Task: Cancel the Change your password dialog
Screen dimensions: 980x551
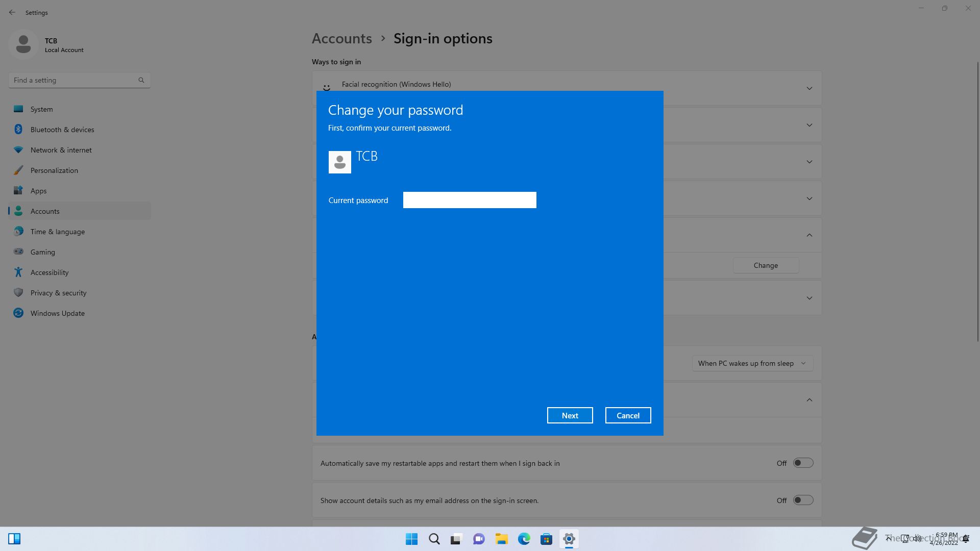Action: (628, 415)
